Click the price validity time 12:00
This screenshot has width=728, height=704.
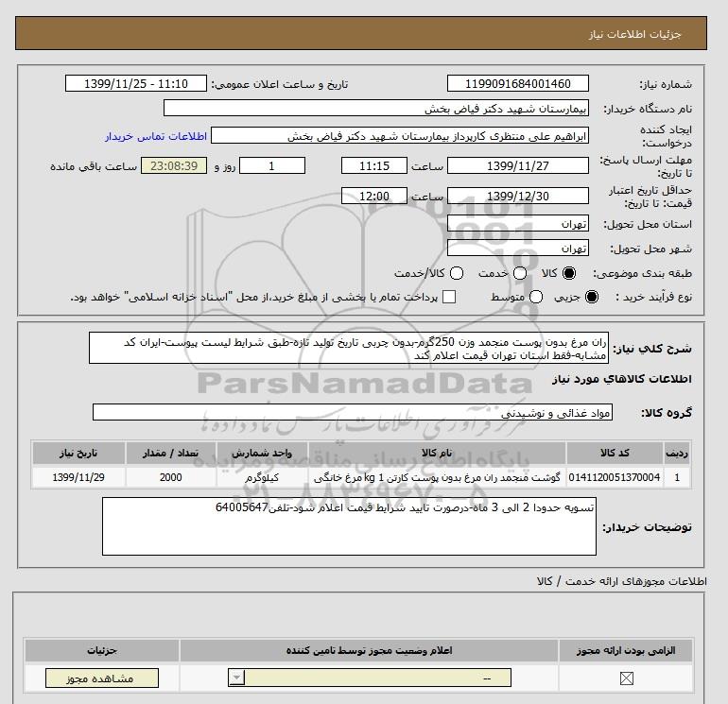tap(374, 197)
